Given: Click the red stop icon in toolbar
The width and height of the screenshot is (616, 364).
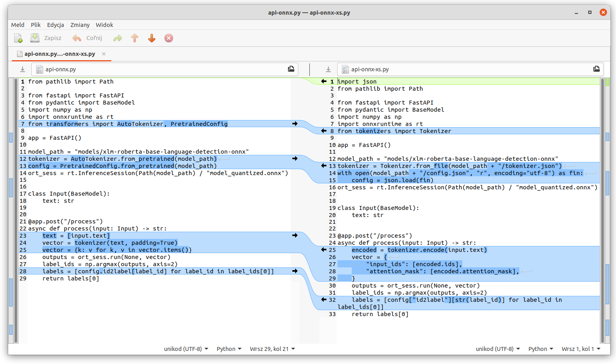Looking at the screenshot, I should pos(169,38).
